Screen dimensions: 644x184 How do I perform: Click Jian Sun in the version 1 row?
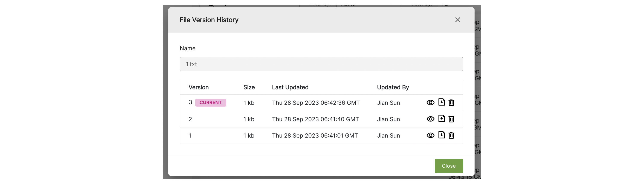pyautogui.click(x=388, y=135)
